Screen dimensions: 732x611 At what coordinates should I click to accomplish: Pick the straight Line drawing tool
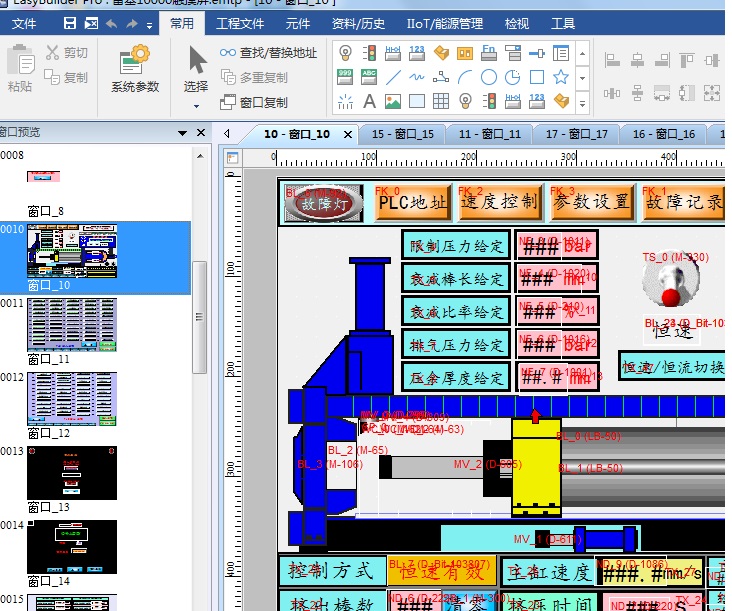393,77
